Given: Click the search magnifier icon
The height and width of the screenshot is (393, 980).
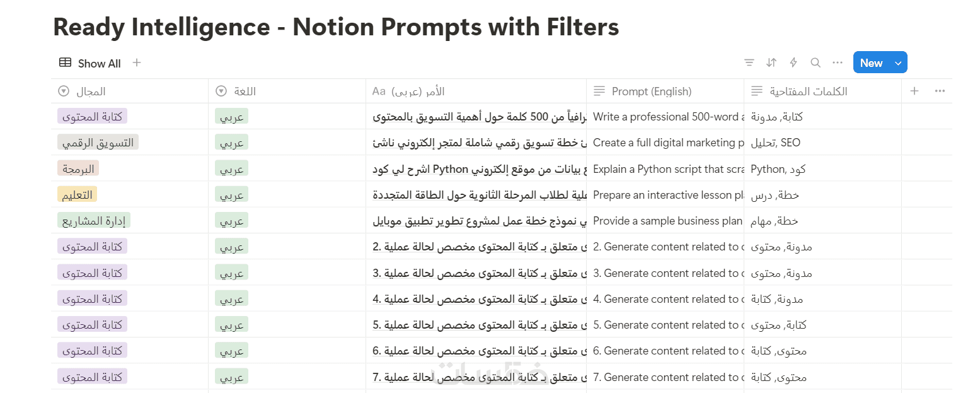Looking at the screenshot, I should pos(816,62).
